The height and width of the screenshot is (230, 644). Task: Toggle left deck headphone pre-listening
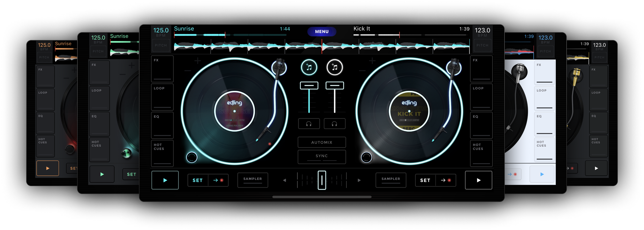click(x=309, y=124)
